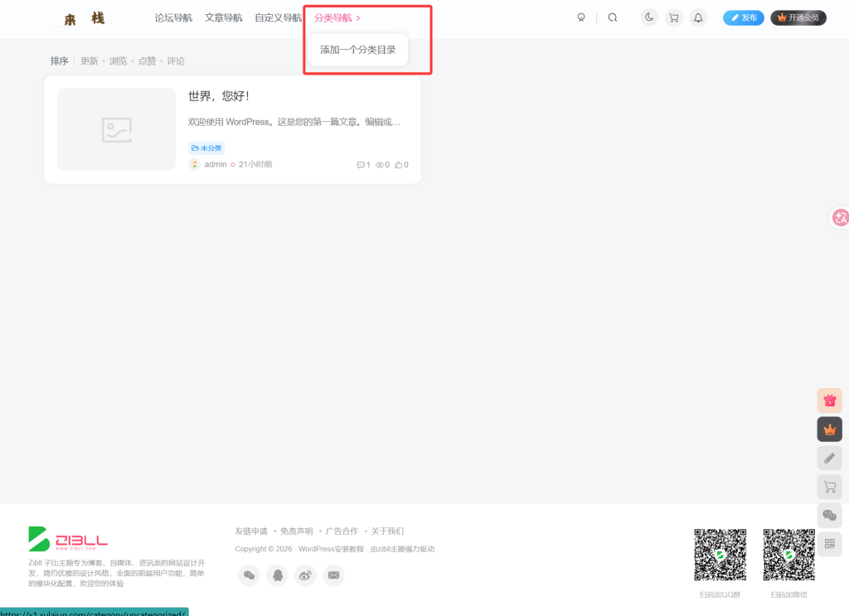849x616 pixels.
Task: Open the 广告合作 footer link
Action: tap(342, 531)
